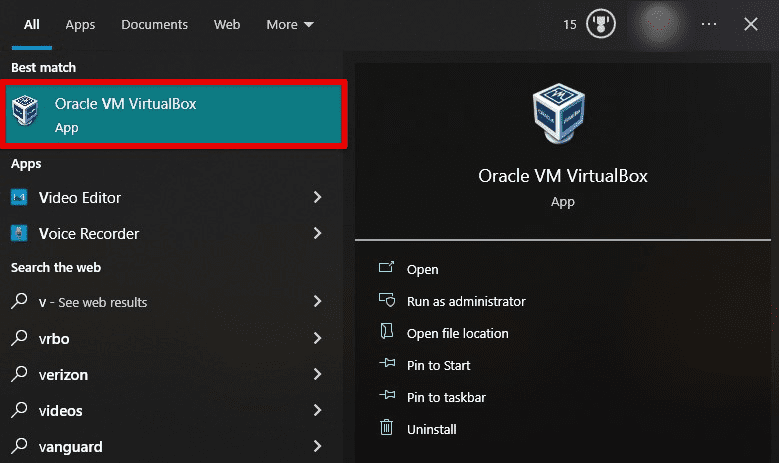Click the pin icon beside Pin to taskbar
The height and width of the screenshot is (463, 779).
tap(387, 395)
